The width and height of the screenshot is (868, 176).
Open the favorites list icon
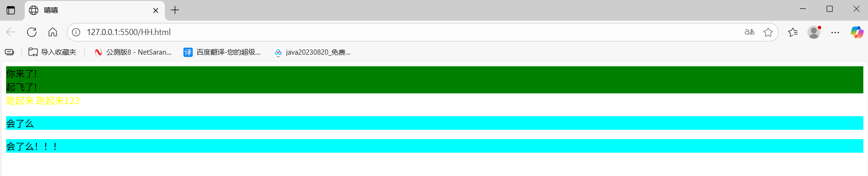(x=793, y=32)
